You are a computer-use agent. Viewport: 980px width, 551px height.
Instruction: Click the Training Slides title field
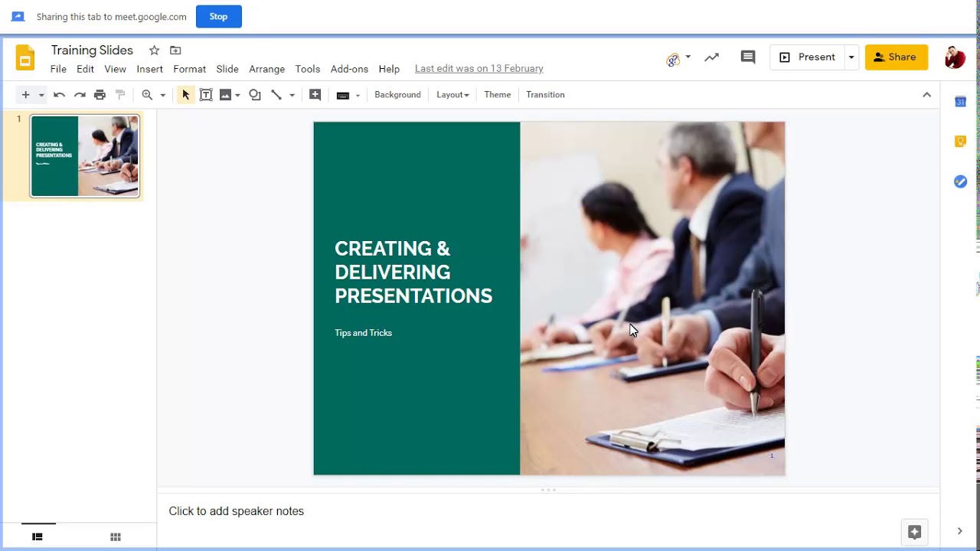pyautogui.click(x=92, y=51)
